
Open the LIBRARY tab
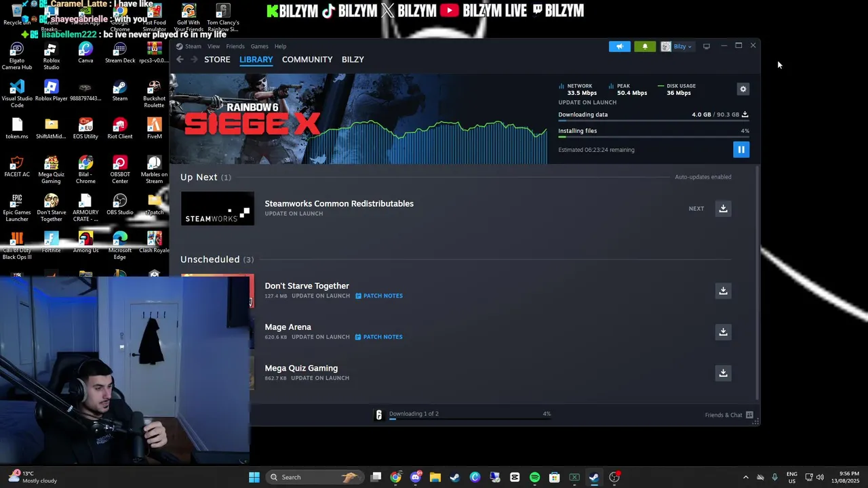[256, 60]
